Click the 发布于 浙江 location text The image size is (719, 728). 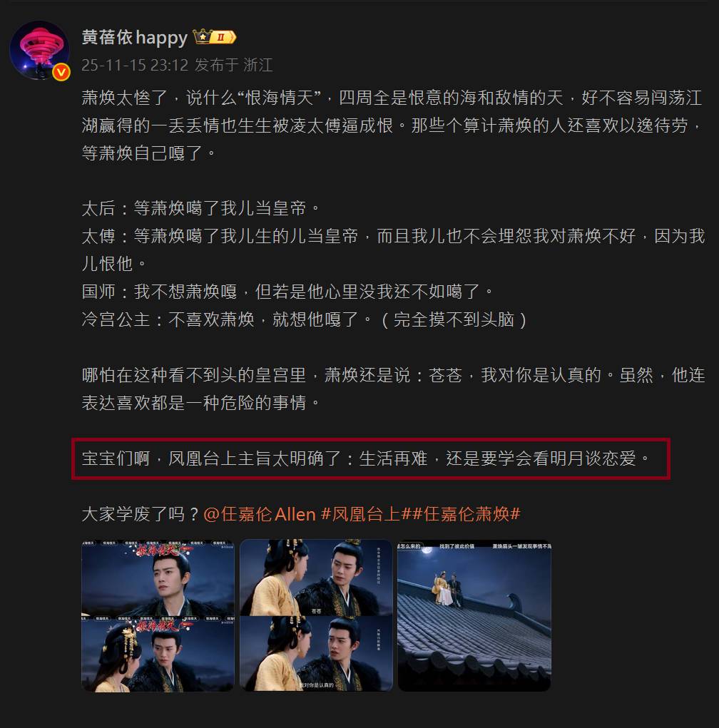tap(234, 65)
